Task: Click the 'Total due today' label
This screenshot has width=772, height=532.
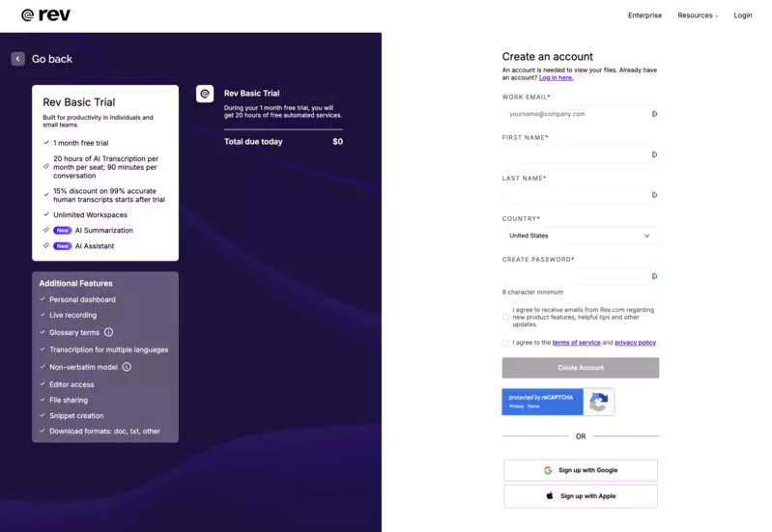Action: 253,142
